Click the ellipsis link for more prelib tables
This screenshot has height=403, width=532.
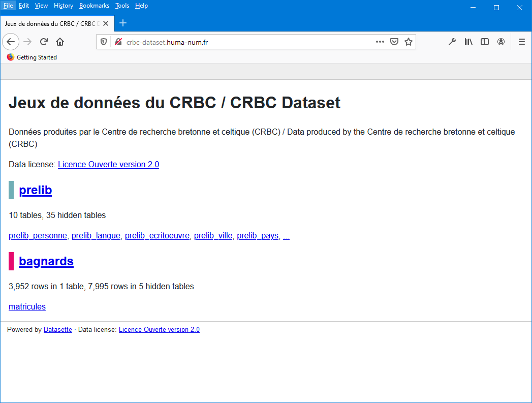[287, 236]
